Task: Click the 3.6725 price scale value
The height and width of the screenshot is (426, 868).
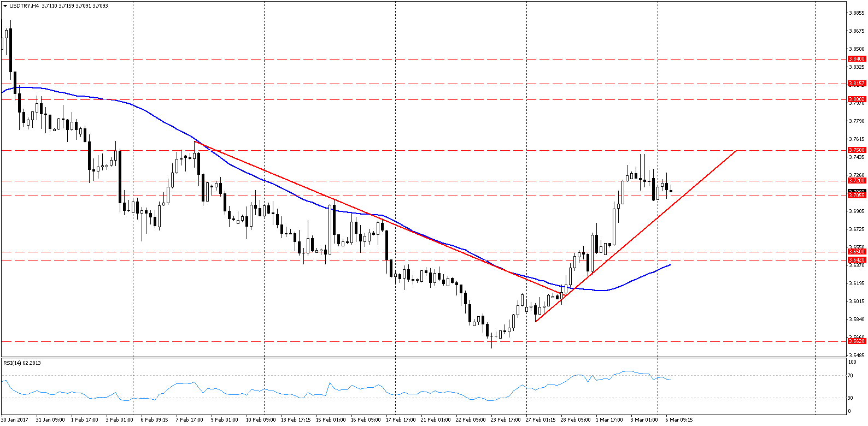Action: point(857,229)
